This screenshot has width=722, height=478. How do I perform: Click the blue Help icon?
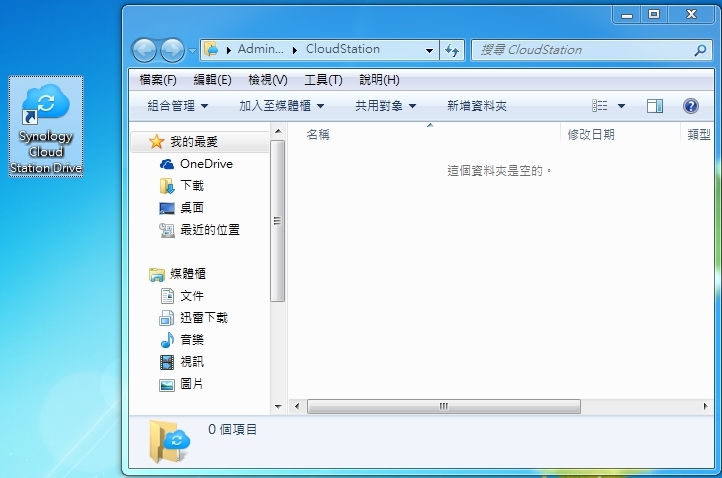pos(691,106)
